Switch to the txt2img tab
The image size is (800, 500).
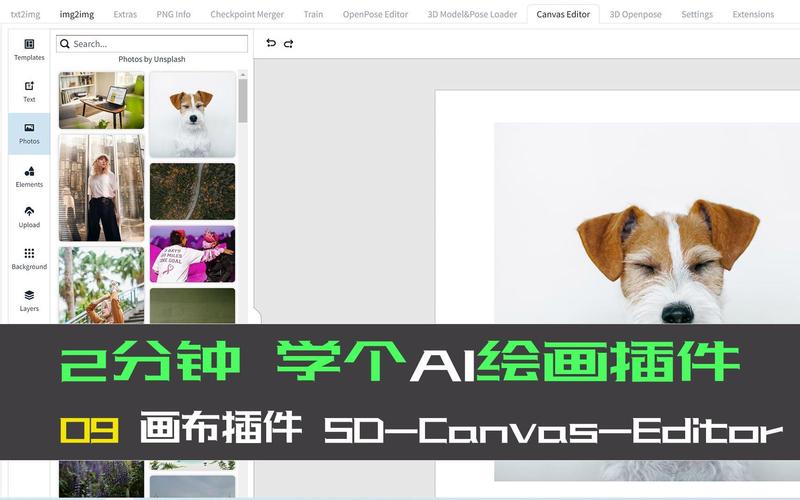(x=26, y=14)
